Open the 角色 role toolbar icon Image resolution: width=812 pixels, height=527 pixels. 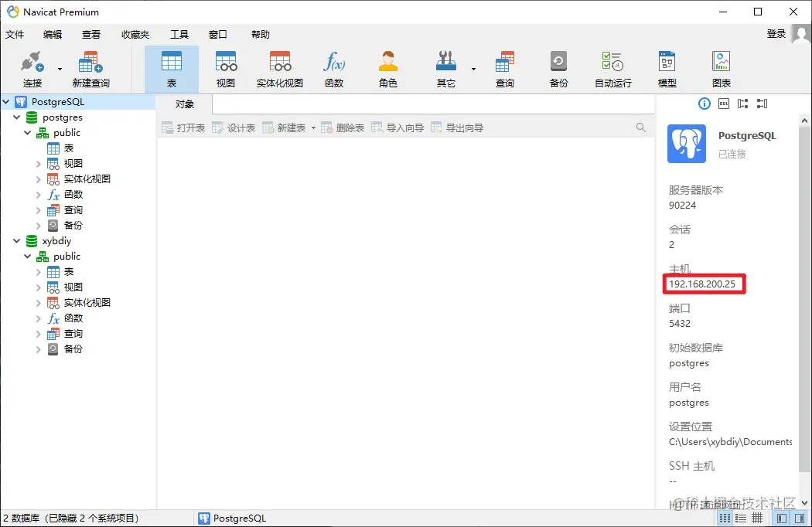click(x=388, y=69)
